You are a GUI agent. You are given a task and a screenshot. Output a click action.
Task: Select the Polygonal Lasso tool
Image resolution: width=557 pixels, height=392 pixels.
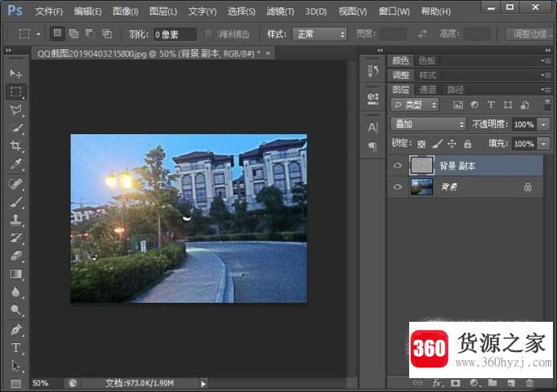click(x=16, y=110)
